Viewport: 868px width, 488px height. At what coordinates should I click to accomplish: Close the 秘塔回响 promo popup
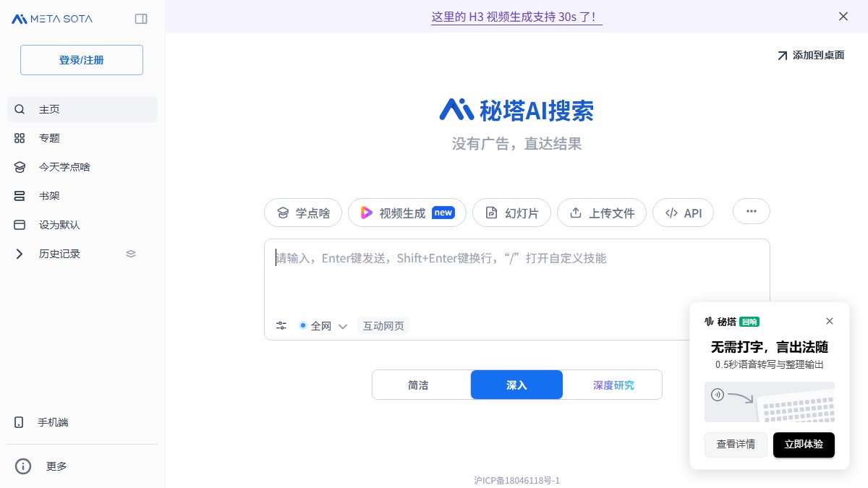pos(830,321)
